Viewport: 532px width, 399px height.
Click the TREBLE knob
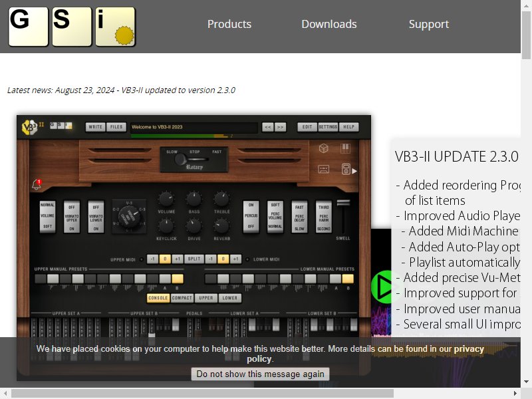click(222, 199)
